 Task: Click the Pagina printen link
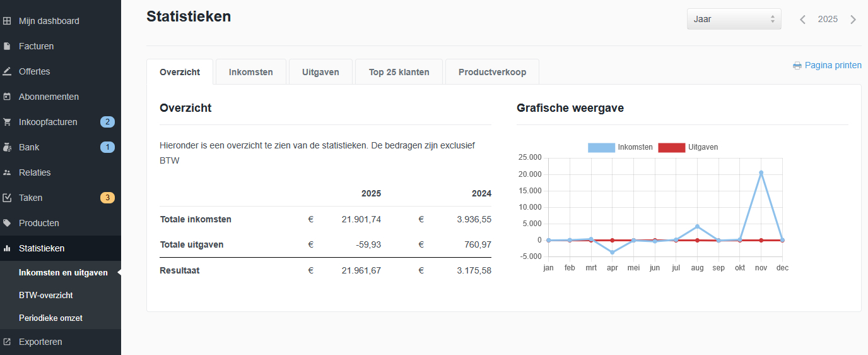[x=827, y=65]
